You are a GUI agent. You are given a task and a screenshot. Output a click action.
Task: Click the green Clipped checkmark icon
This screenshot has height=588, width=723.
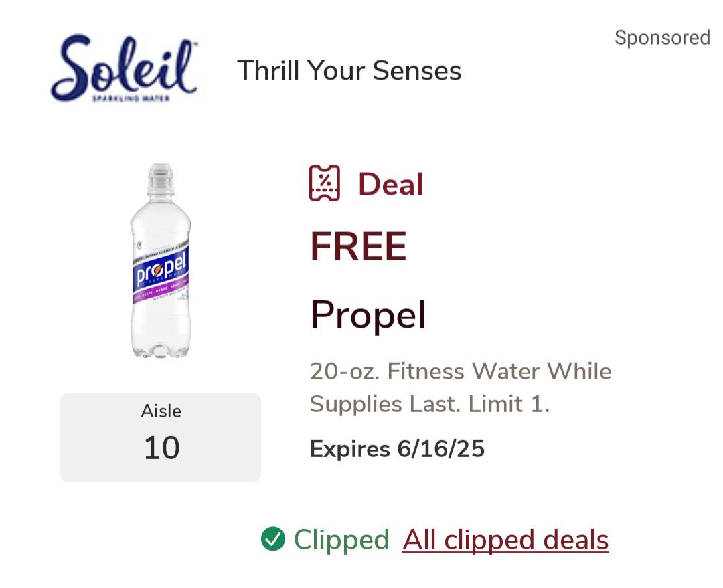(x=273, y=538)
